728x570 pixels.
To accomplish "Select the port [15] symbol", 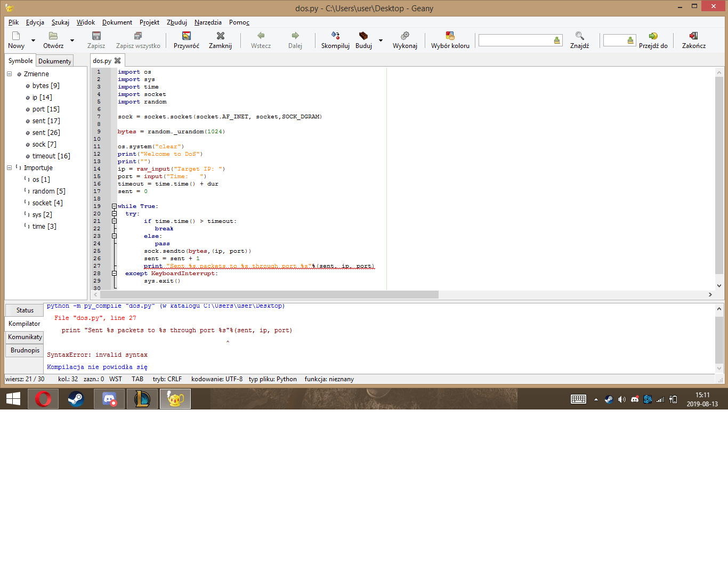I will [46, 109].
